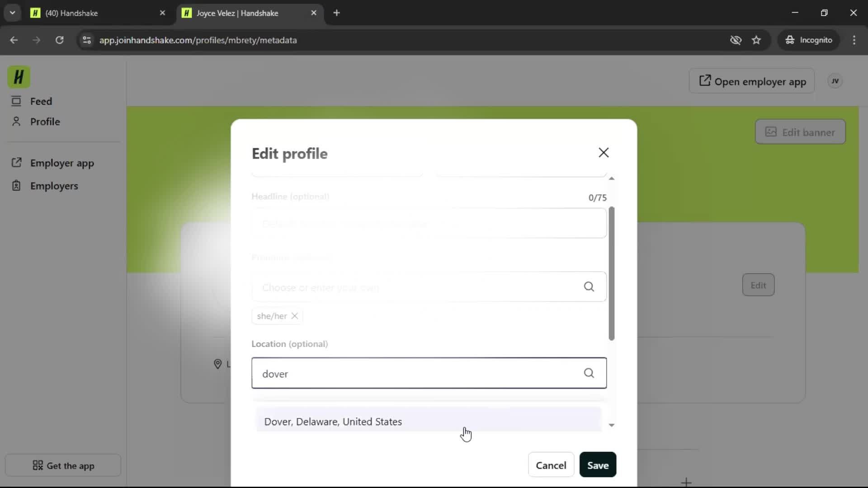Close the Edit profile dialog
Viewport: 868px width, 488px height.
[x=604, y=153]
